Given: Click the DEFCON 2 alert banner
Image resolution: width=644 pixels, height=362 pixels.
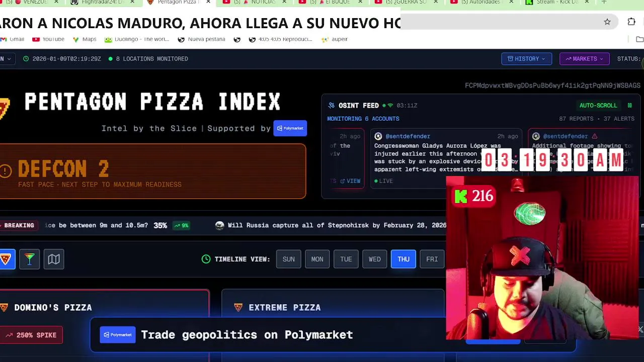Looking at the screenshot, I should (x=153, y=171).
